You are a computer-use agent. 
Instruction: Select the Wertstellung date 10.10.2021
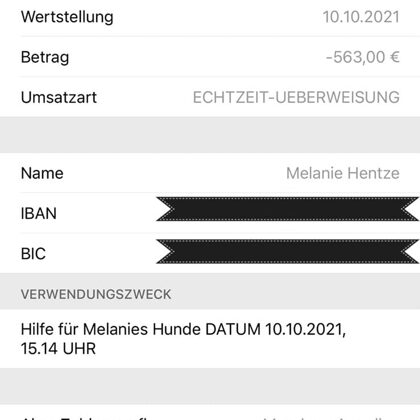tap(361, 17)
